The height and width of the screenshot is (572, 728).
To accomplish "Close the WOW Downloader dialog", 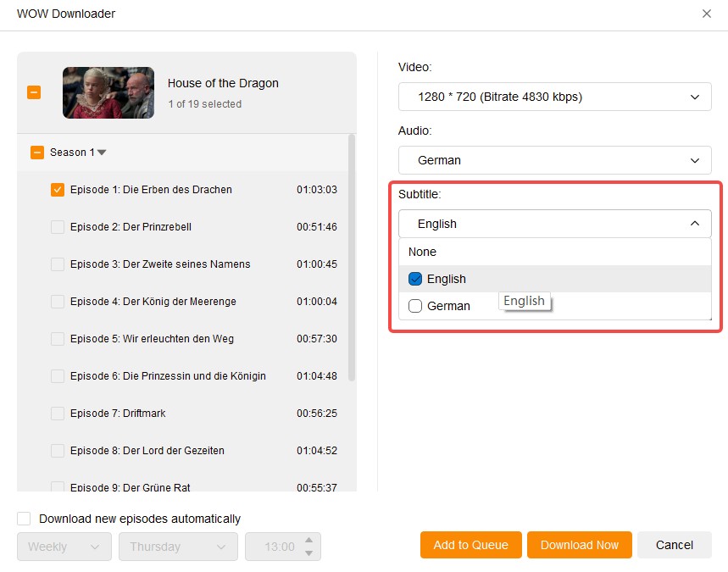I will pos(708,14).
